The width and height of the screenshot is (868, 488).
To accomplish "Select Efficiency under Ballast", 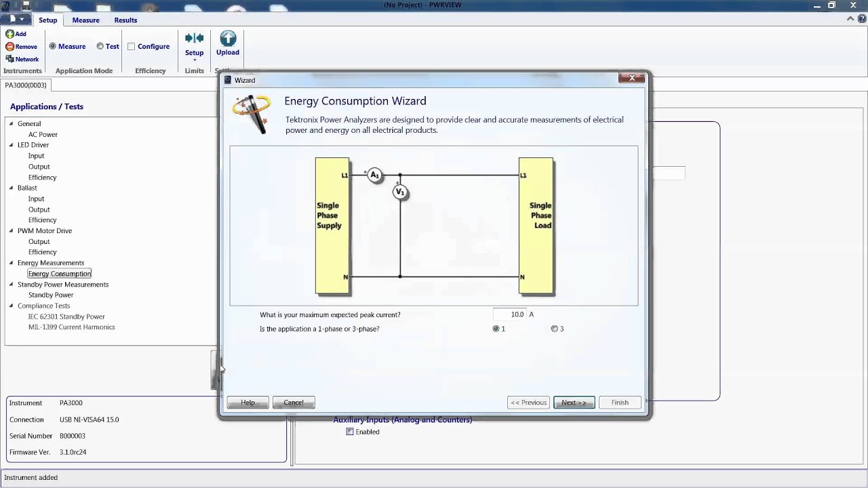I will click(42, 220).
